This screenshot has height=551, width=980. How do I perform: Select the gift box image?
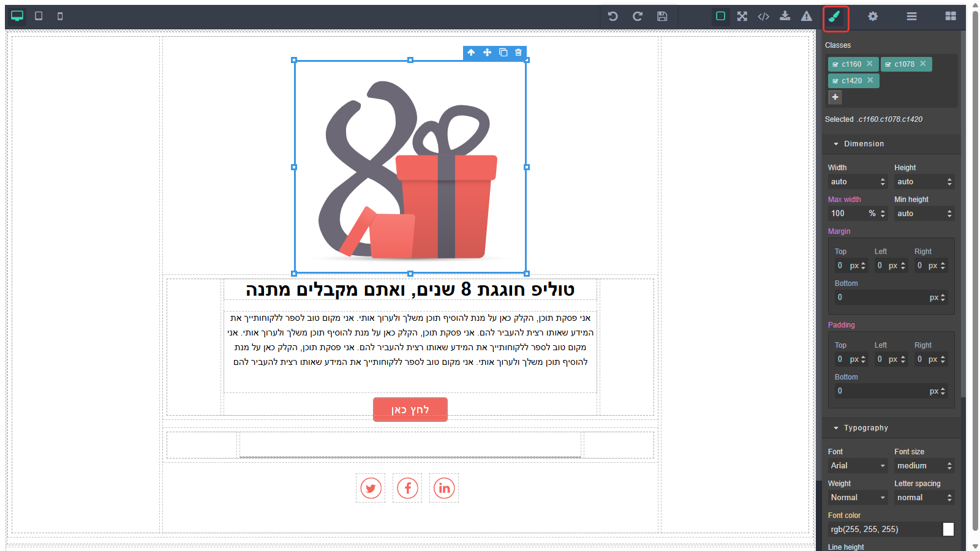click(410, 167)
